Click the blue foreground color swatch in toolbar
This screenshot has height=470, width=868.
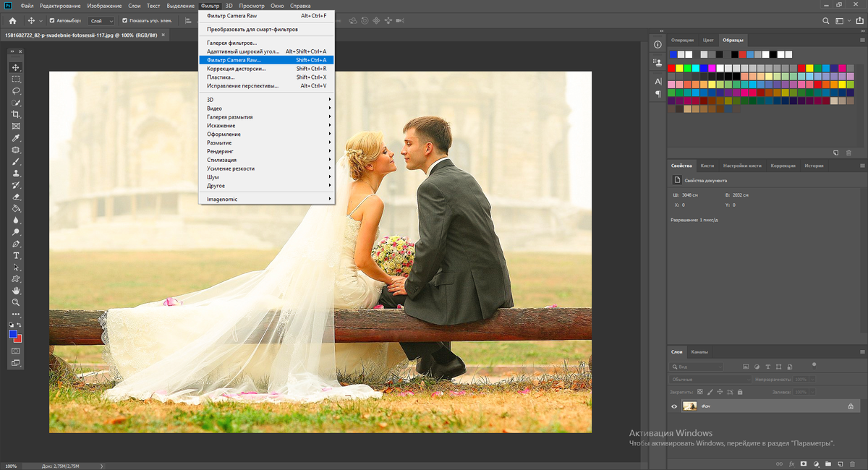[14, 334]
